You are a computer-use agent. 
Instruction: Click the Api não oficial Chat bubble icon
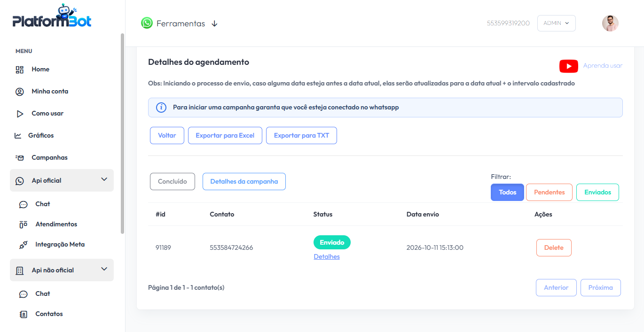[23, 294]
